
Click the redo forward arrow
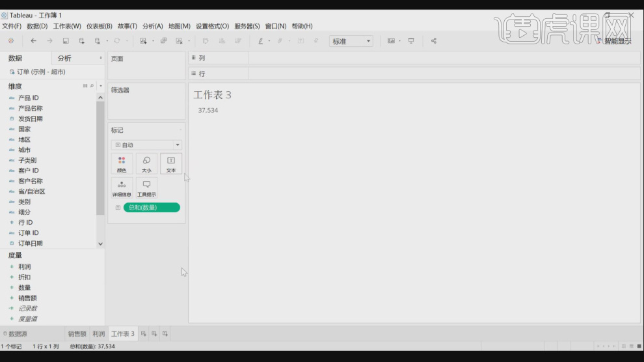pos(49,40)
